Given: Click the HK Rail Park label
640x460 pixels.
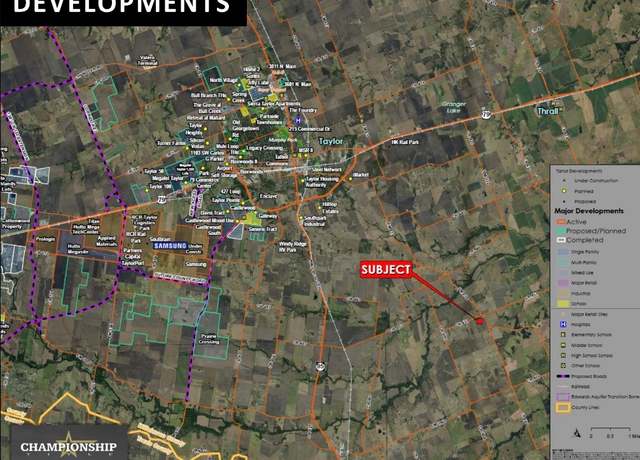Looking at the screenshot, I should [x=405, y=142].
